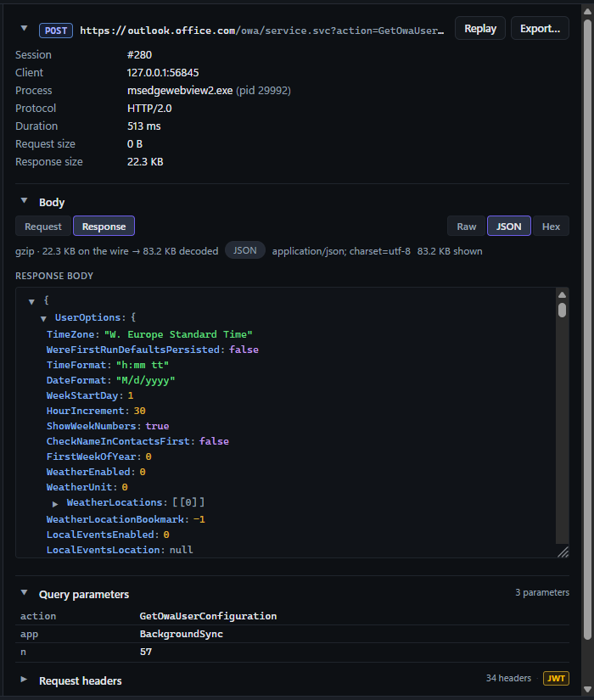This screenshot has height=700, width=594.
Task: Open the Export… options
Action: coord(540,29)
